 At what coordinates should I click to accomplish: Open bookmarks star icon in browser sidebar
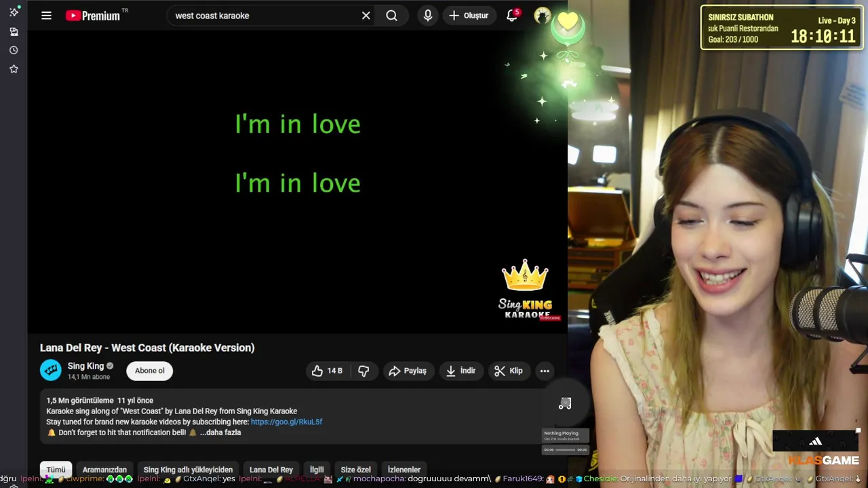pyautogui.click(x=14, y=69)
